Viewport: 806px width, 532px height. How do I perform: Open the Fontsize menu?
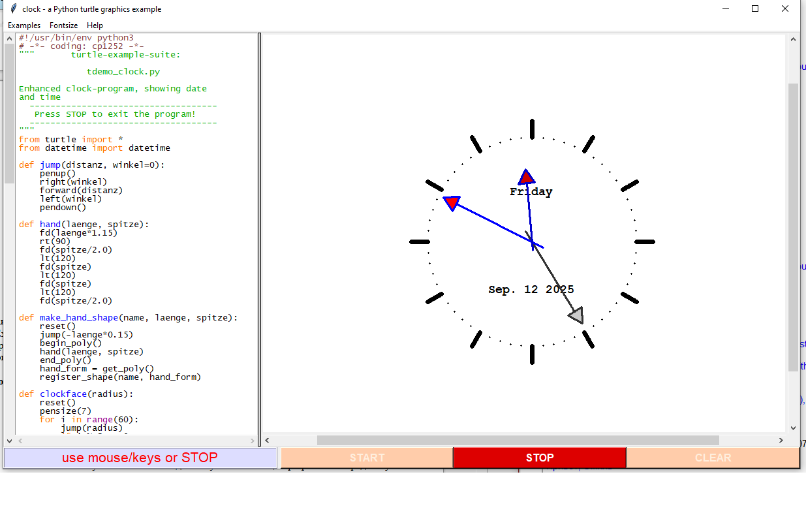(x=63, y=25)
